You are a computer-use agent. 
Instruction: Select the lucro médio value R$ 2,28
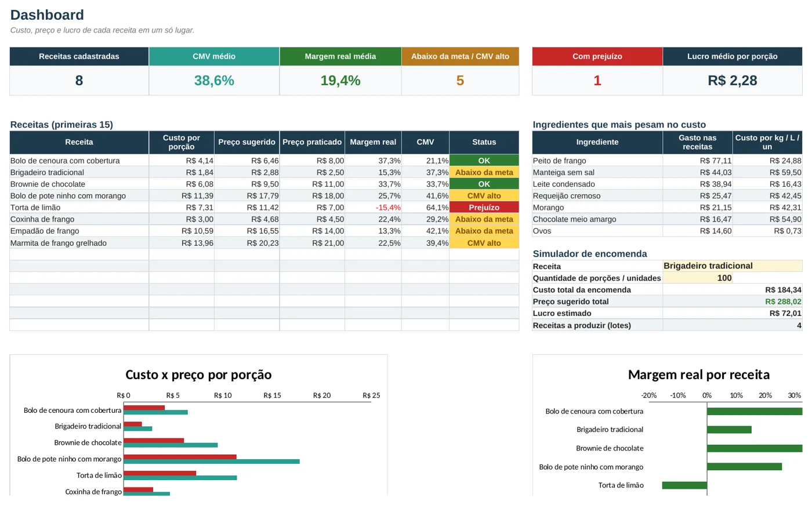click(733, 81)
